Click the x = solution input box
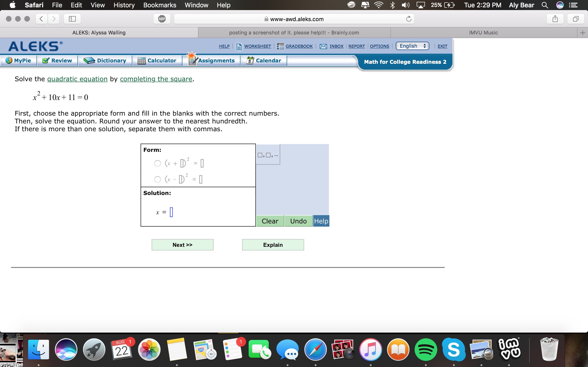This screenshot has width=588, height=367. click(171, 212)
